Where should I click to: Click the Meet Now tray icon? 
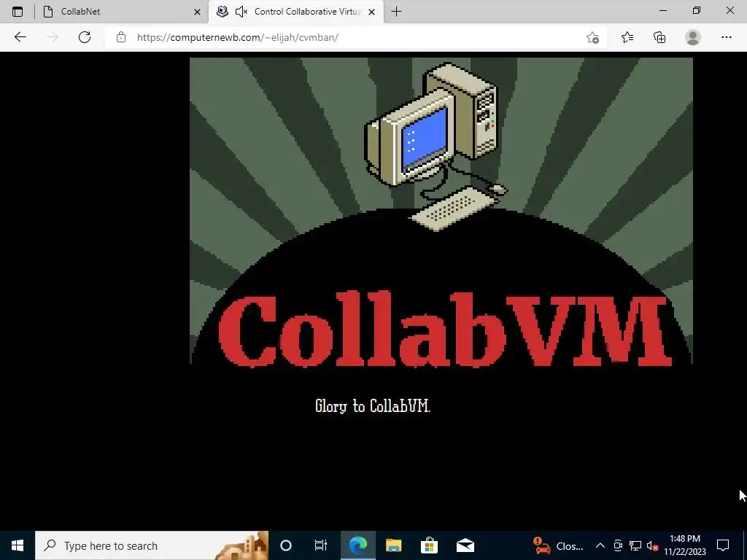click(618, 545)
